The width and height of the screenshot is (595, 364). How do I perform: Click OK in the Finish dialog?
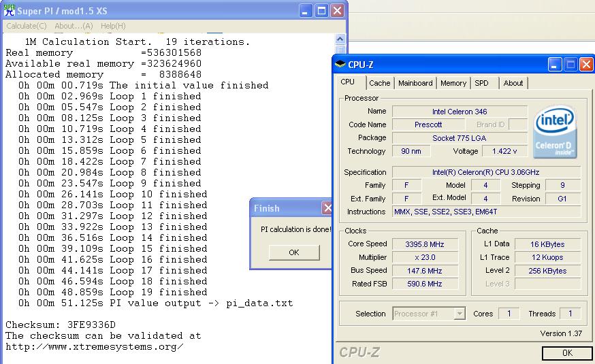(x=294, y=252)
